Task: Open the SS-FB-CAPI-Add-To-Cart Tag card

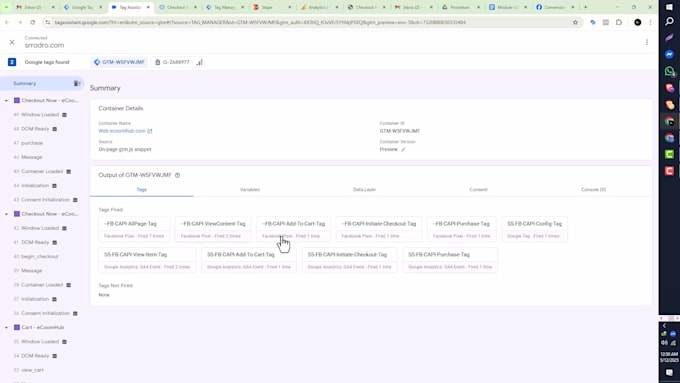Action: click(249, 260)
